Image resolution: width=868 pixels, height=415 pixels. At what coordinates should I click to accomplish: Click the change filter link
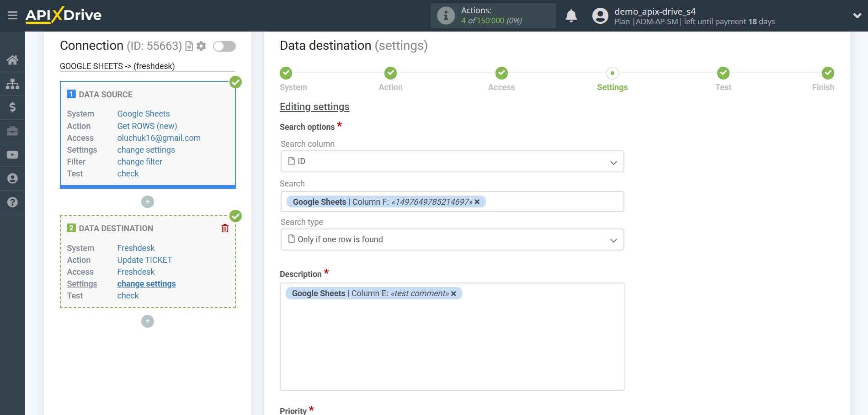pyautogui.click(x=139, y=162)
